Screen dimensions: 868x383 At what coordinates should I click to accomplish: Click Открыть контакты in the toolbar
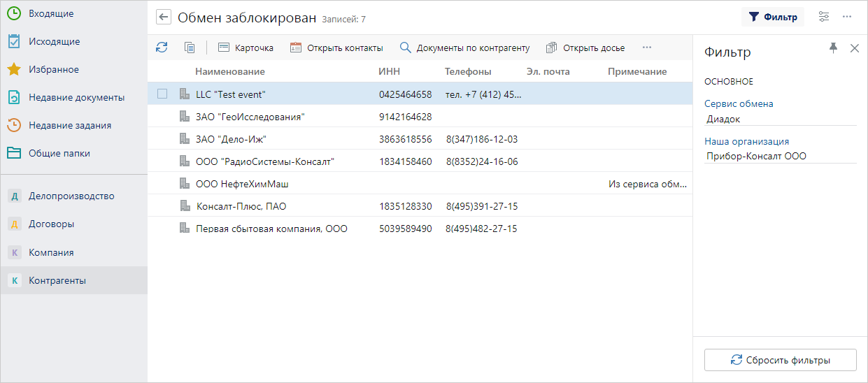(336, 48)
